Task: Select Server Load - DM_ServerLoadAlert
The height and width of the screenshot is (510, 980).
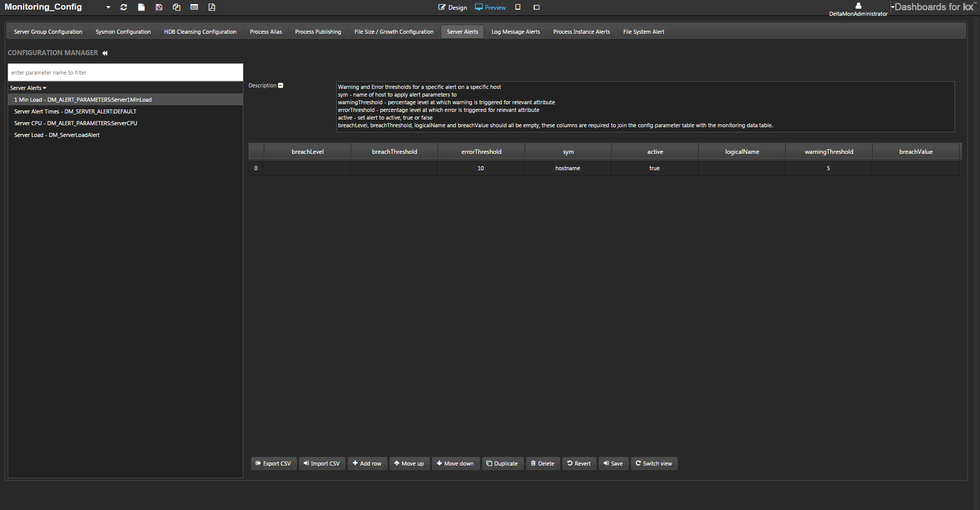Action: (125, 135)
